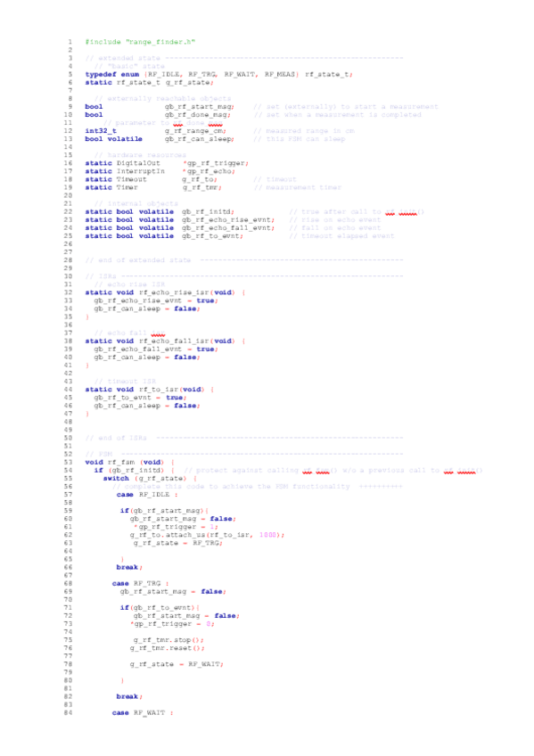The height and width of the screenshot is (756, 534).
Task: Click the static Timeout g_rf_to declaration
Action: pyautogui.click(x=152, y=179)
